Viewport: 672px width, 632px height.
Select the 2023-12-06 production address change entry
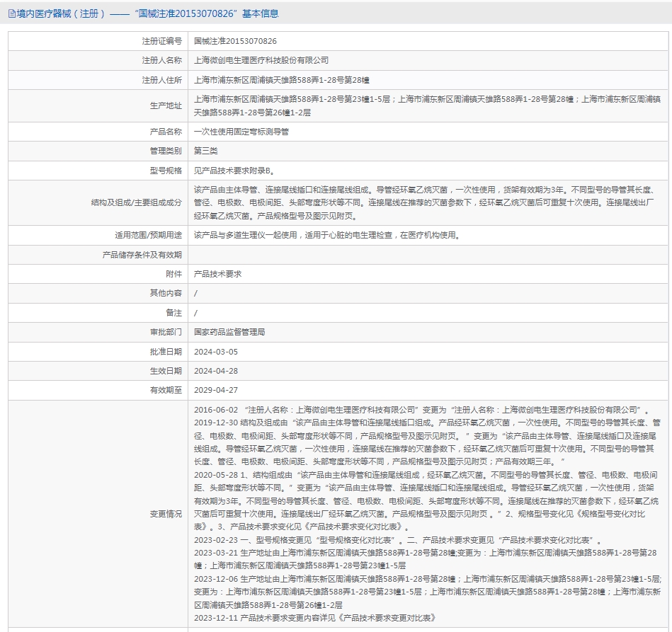click(x=427, y=592)
